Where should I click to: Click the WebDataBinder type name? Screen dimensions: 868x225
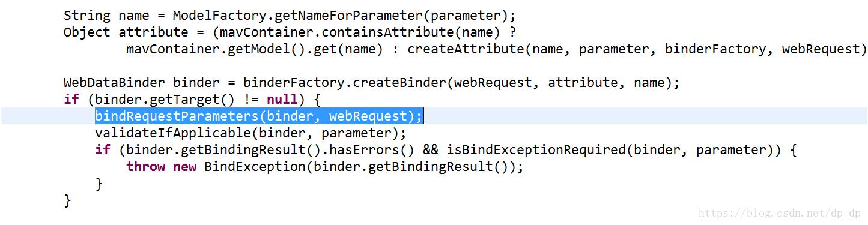[x=115, y=82]
